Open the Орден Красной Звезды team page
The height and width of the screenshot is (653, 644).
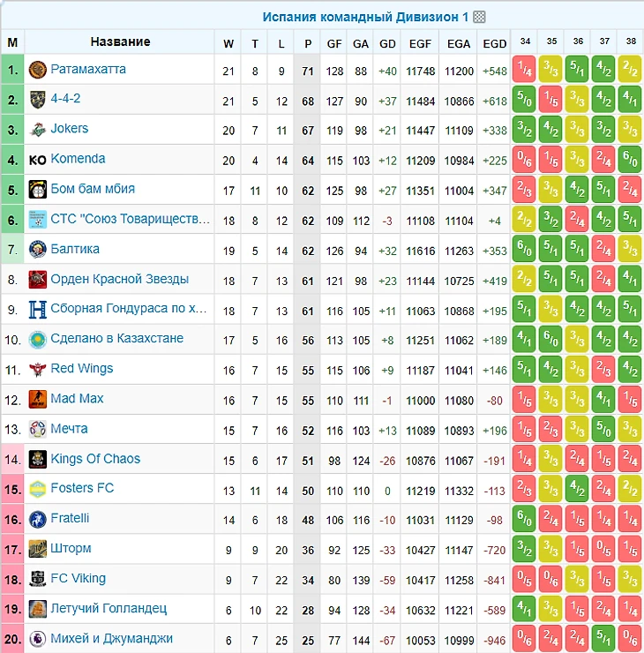click(x=120, y=279)
